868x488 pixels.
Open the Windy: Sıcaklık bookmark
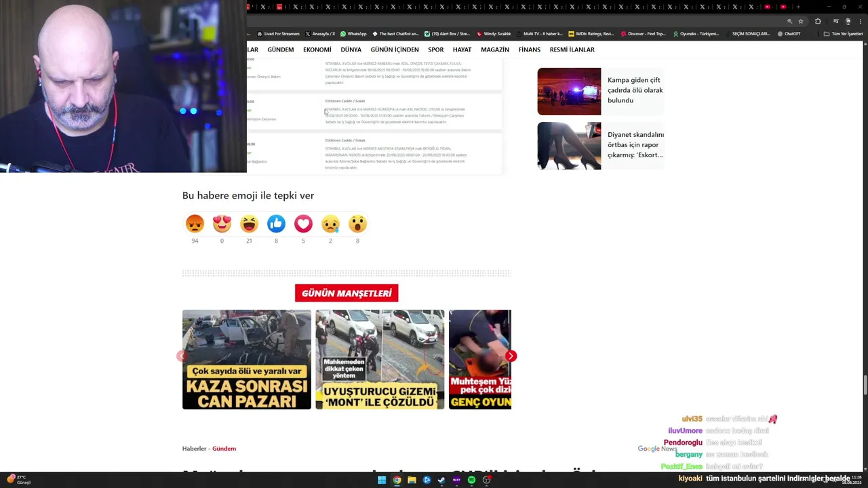tap(494, 34)
